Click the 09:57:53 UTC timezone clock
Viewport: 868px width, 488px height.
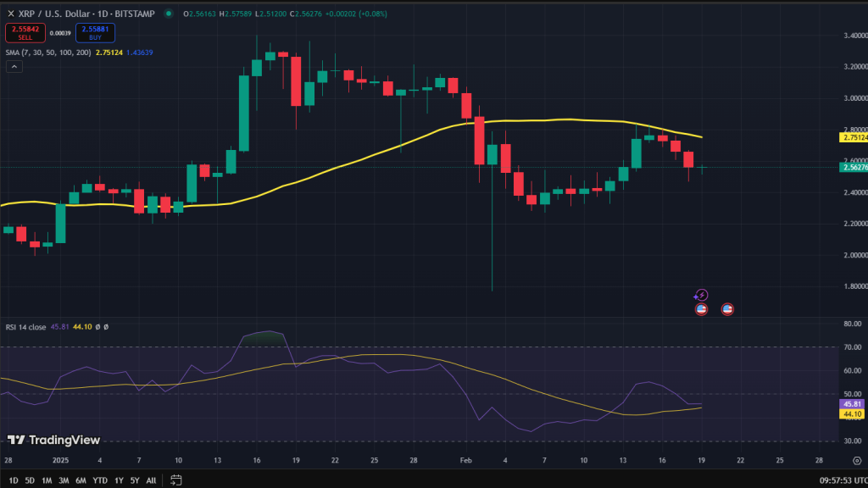843,480
